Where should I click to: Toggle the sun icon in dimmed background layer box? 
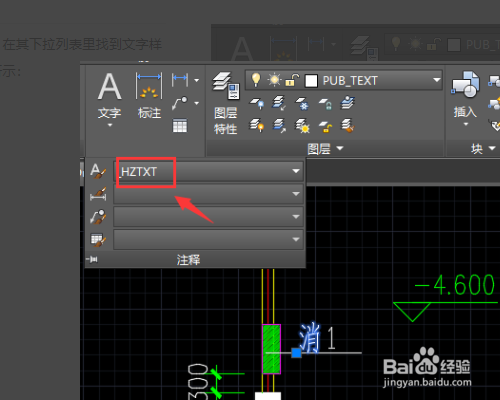coord(415,44)
